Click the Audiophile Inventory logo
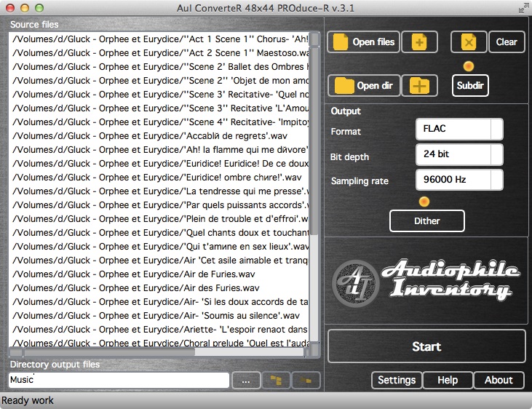532x409 pixels. [x=426, y=282]
